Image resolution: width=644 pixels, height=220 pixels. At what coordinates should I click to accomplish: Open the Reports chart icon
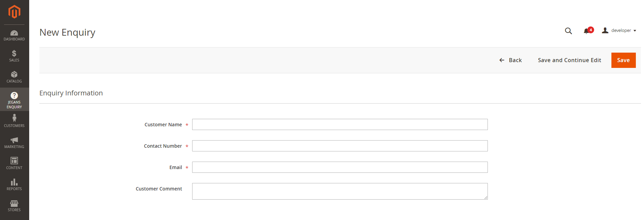(x=14, y=184)
